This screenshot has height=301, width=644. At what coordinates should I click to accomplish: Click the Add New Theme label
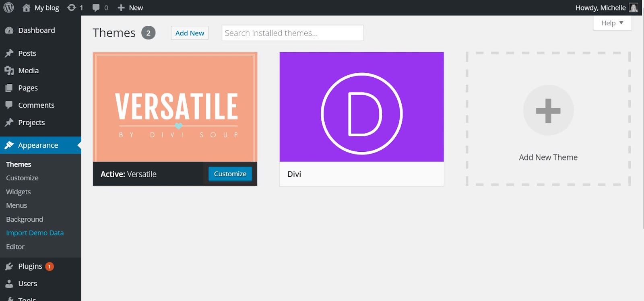[548, 157]
